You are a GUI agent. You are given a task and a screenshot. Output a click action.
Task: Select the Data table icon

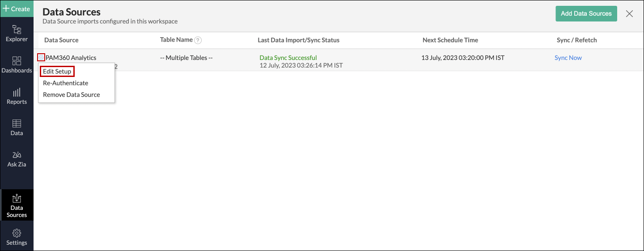pos(17,124)
